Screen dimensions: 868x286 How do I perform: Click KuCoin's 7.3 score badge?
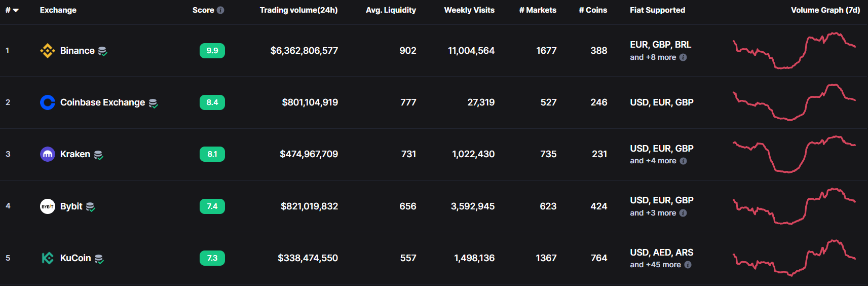[212, 258]
